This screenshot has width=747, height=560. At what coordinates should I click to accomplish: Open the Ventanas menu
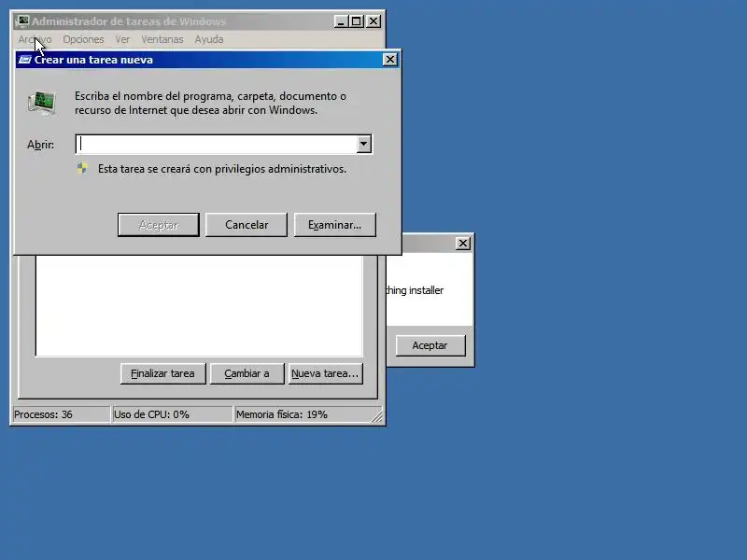click(162, 39)
